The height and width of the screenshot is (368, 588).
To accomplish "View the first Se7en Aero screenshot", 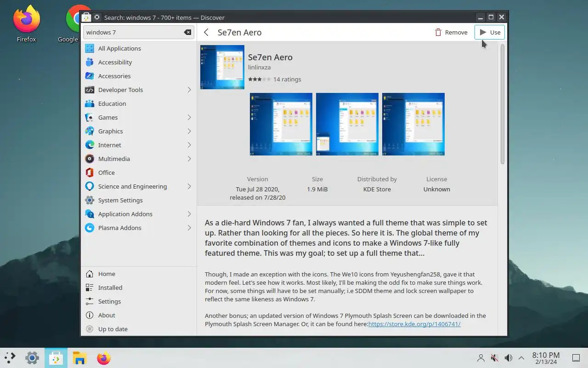I will (281, 124).
